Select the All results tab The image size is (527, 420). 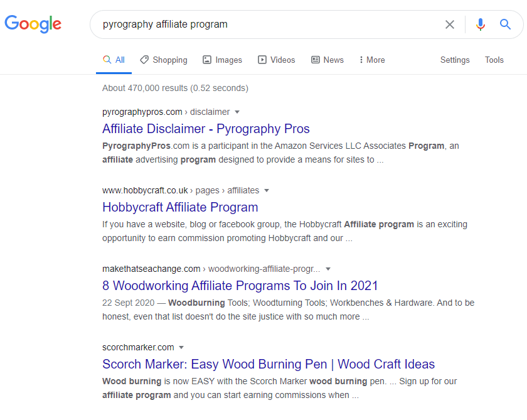(114, 60)
